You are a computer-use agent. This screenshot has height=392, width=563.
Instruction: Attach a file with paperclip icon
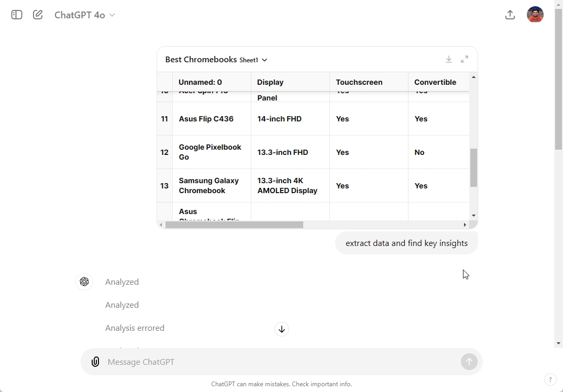point(95,362)
